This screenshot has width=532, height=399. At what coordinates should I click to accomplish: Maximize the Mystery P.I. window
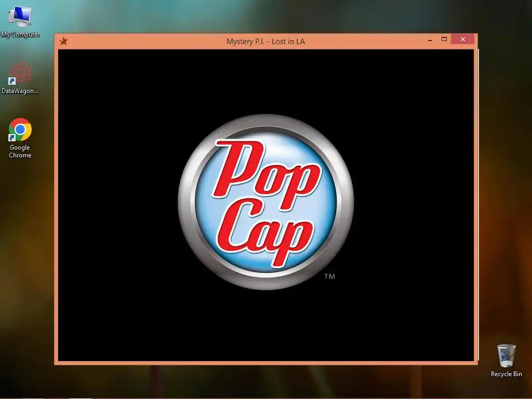coord(444,39)
